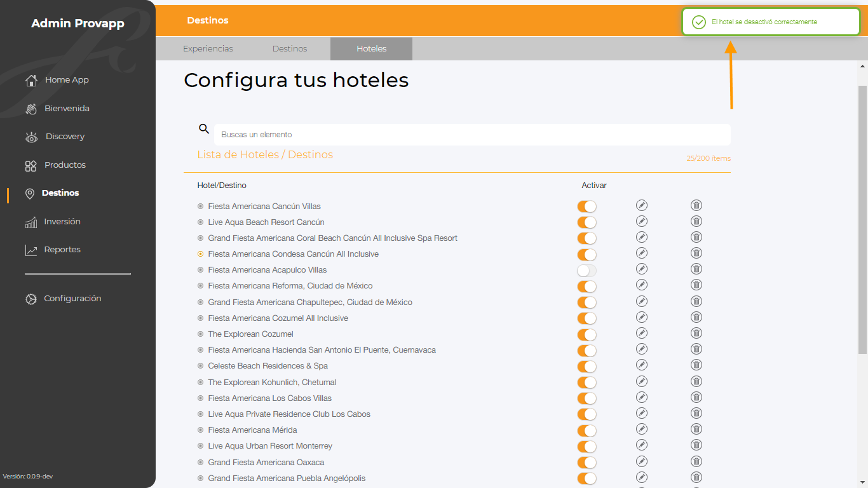Image resolution: width=868 pixels, height=488 pixels.
Task: Delete Grand Fiesta Americana Coral Beach Cancún
Action: [x=696, y=237]
